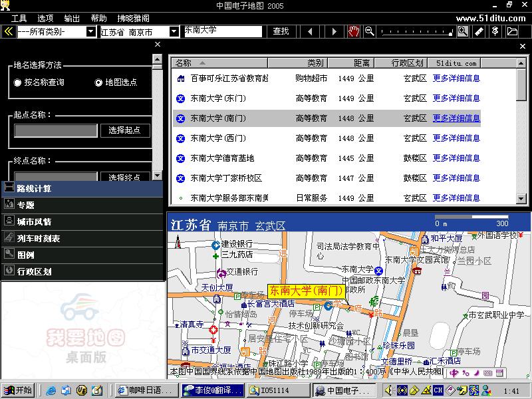This screenshot has height=399, width=532.
Task: Select the pushpin marker tool
Action: click(x=495, y=31)
